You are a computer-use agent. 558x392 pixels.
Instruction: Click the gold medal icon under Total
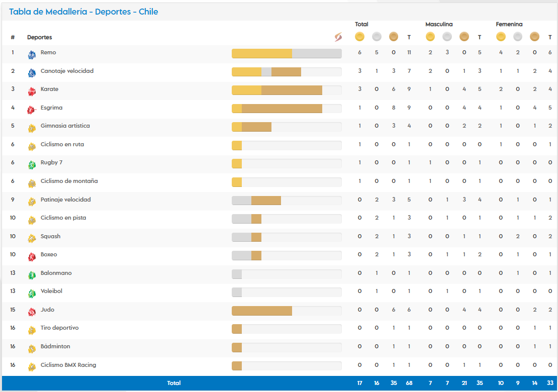point(359,37)
